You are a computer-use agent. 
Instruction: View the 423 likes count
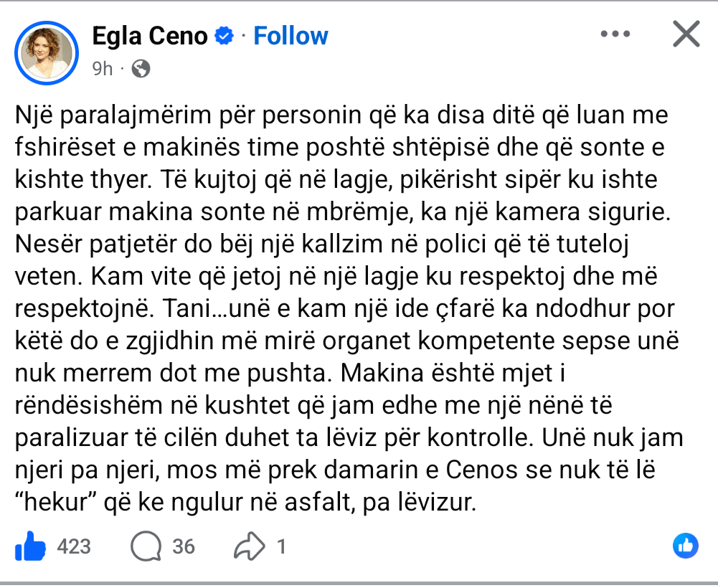74,547
